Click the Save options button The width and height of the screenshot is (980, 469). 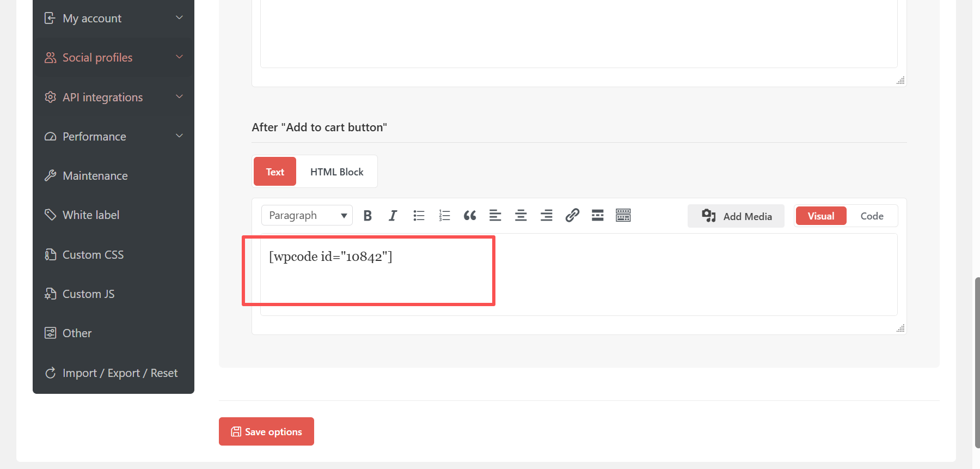pyautogui.click(x=266, y=431)
